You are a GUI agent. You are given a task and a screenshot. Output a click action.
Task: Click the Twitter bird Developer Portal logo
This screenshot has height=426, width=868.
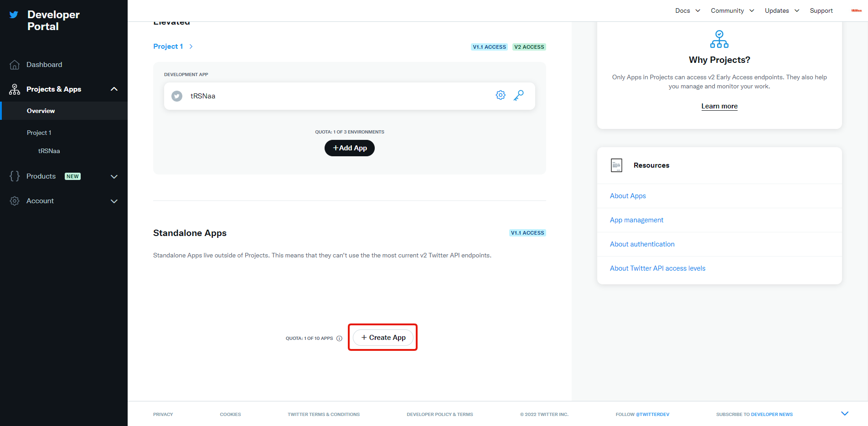tap(14, 14)
